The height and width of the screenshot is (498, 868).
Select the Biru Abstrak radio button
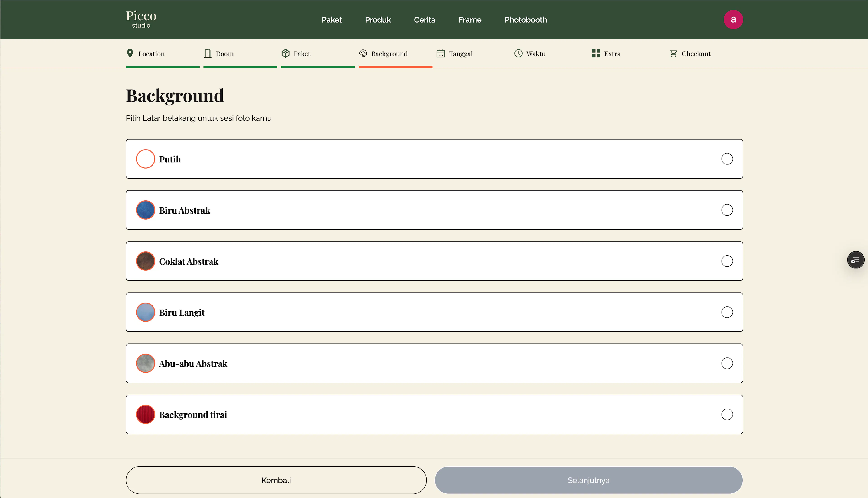[727, 210]
